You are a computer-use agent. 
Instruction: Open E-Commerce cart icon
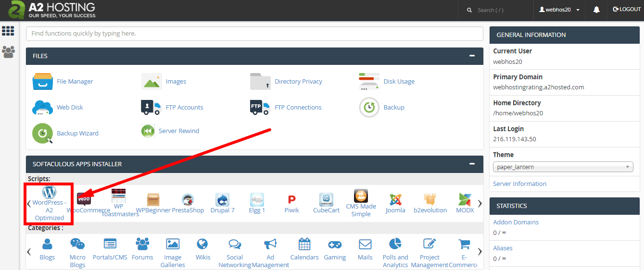click(x=464, y=244)
